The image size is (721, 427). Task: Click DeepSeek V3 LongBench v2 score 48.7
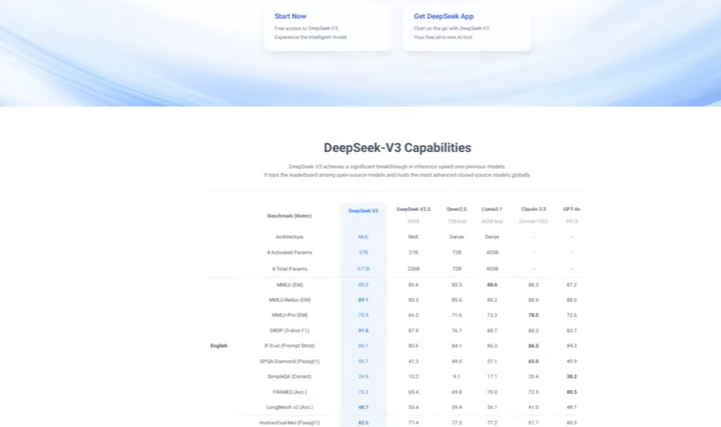pyautogui.click(x=363, y=407)
